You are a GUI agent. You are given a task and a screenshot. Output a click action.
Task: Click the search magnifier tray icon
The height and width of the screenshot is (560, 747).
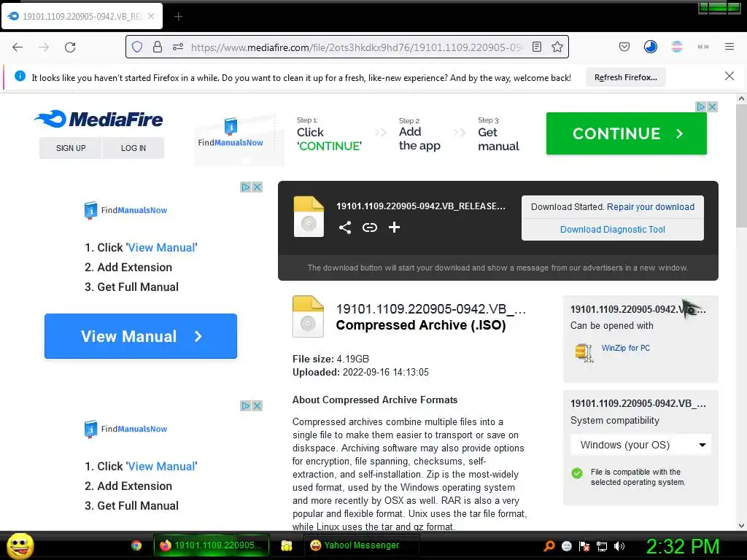pos(549,545)
